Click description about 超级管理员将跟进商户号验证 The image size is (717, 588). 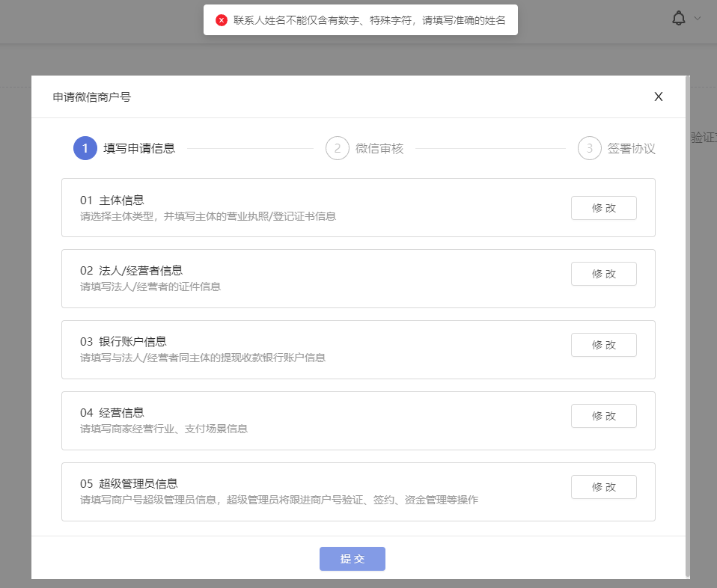click(279, 500)
